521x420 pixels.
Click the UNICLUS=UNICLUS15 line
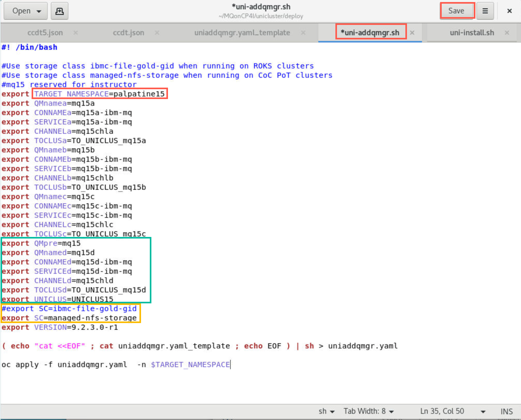click(58, 299)
